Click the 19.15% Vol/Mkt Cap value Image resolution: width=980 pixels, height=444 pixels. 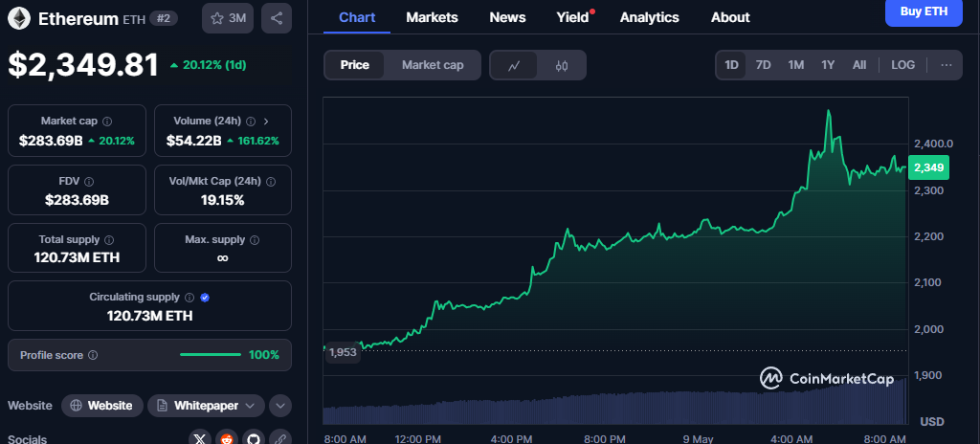tap(222, 201)
